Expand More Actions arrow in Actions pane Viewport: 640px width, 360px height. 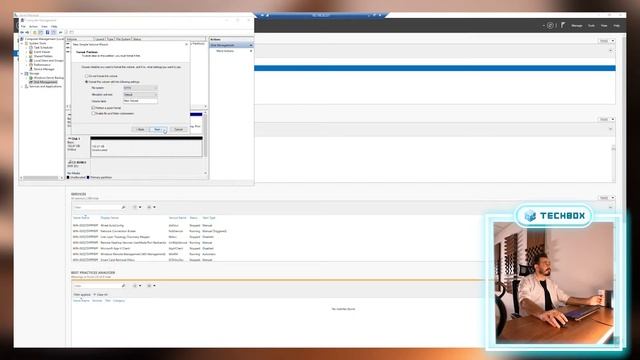tap(251, 51)
